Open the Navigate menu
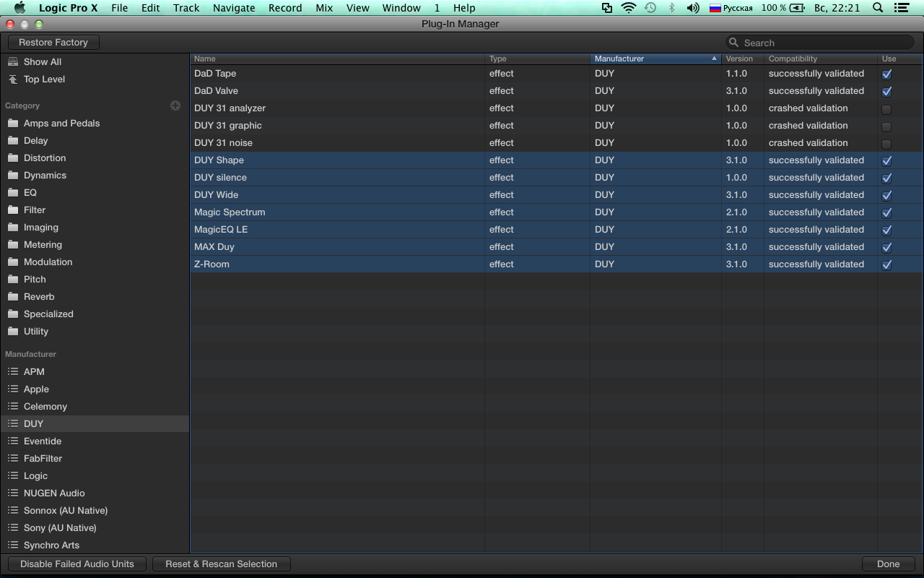This screenshot has width=924, height=578. coord(234,8)
